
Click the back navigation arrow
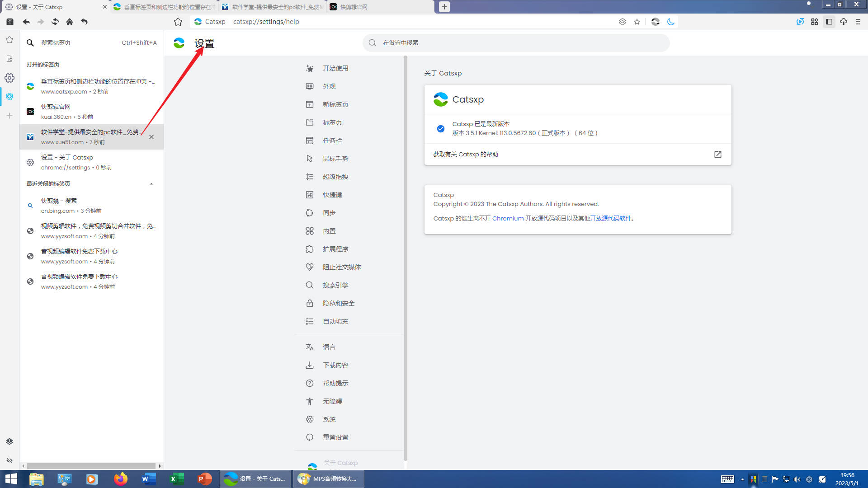click(x=26, y=22)
